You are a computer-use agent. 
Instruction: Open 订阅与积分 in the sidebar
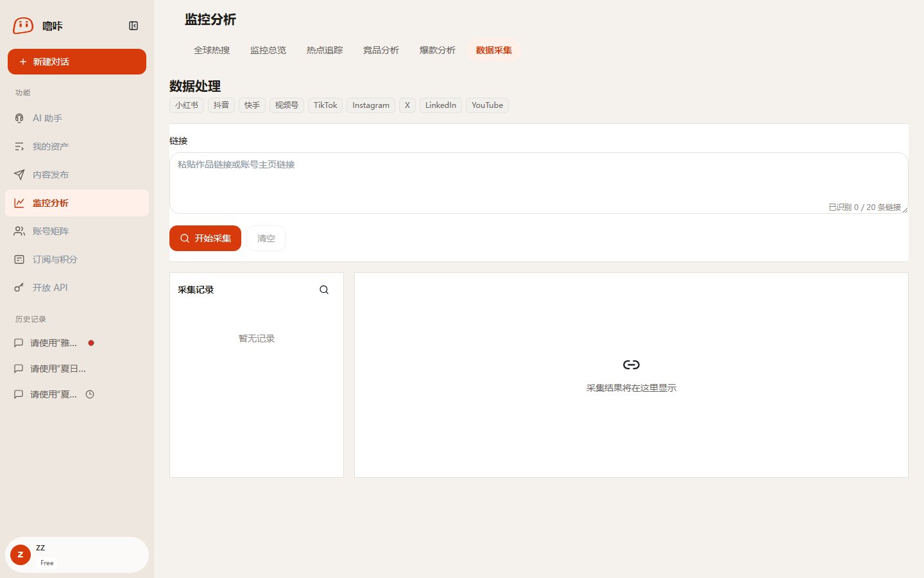click(77, 259)
